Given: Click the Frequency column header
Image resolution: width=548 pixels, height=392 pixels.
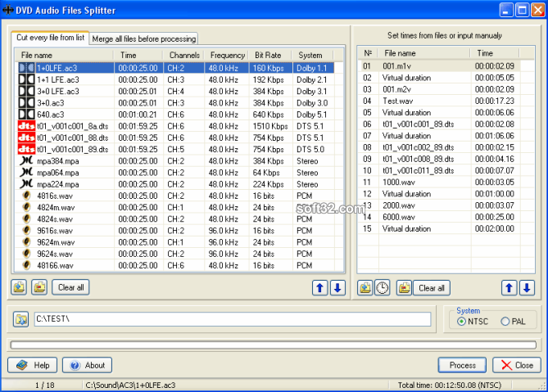Looking at the screenshot, I should (x=226, y=55).
